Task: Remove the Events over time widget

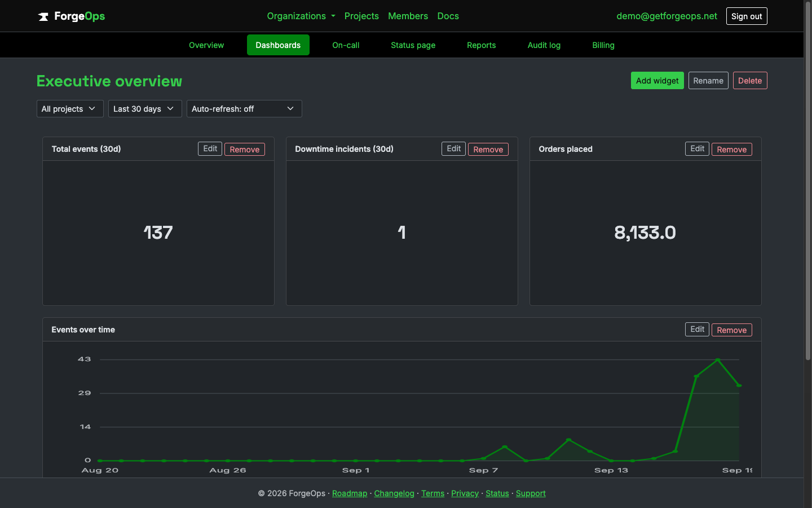Action: [x=732, y=330]
